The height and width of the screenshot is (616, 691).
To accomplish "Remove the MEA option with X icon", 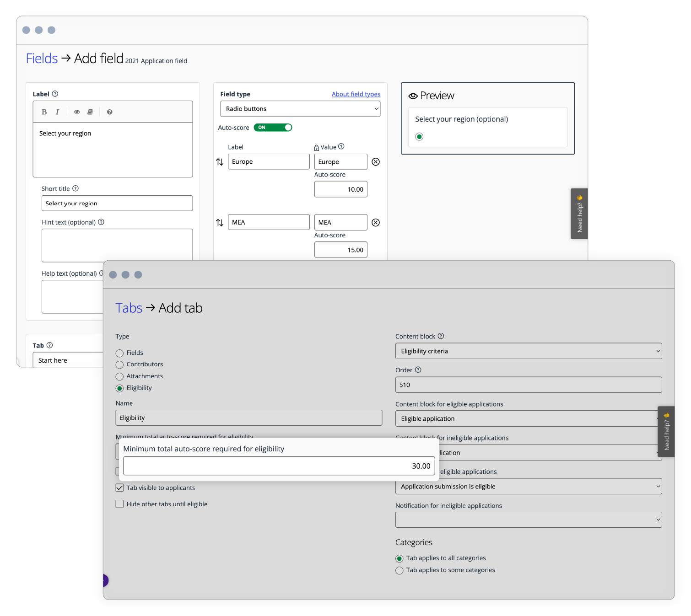I will 376,223.
